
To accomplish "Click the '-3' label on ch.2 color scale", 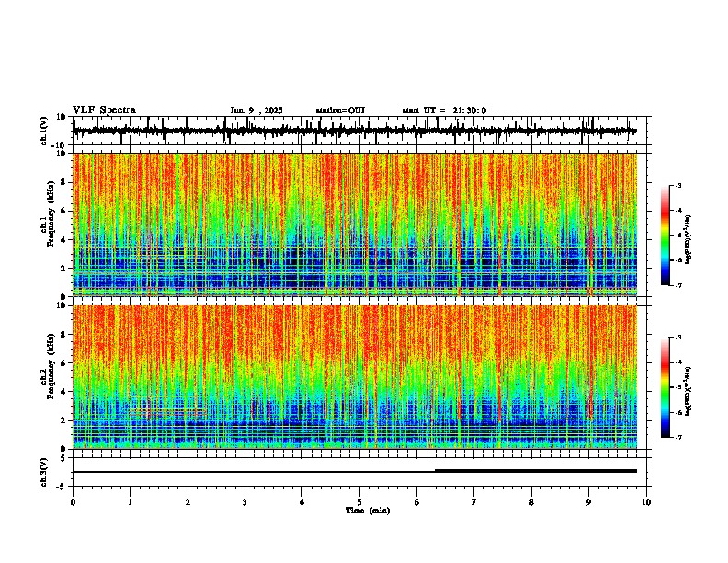I will (x=678, y=338).
